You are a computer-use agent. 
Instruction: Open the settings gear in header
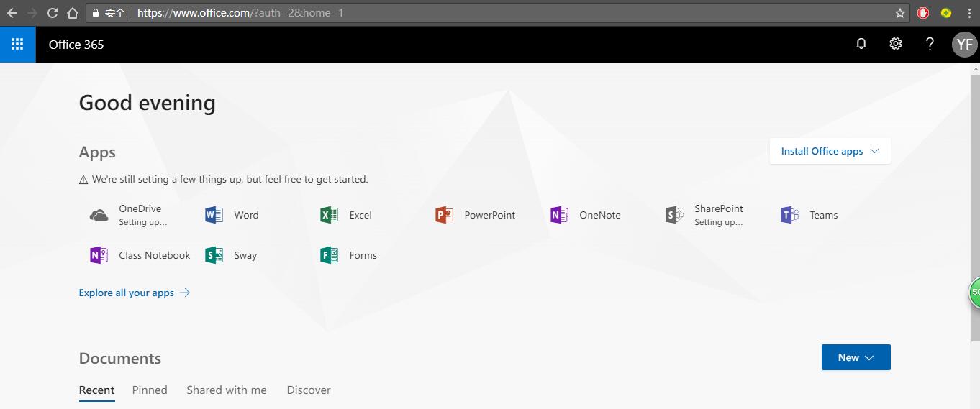tap(895, 44)
